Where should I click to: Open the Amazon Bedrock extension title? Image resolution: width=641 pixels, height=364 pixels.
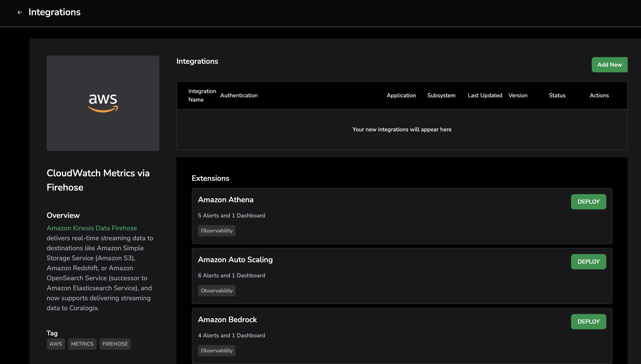pos(227,320)
